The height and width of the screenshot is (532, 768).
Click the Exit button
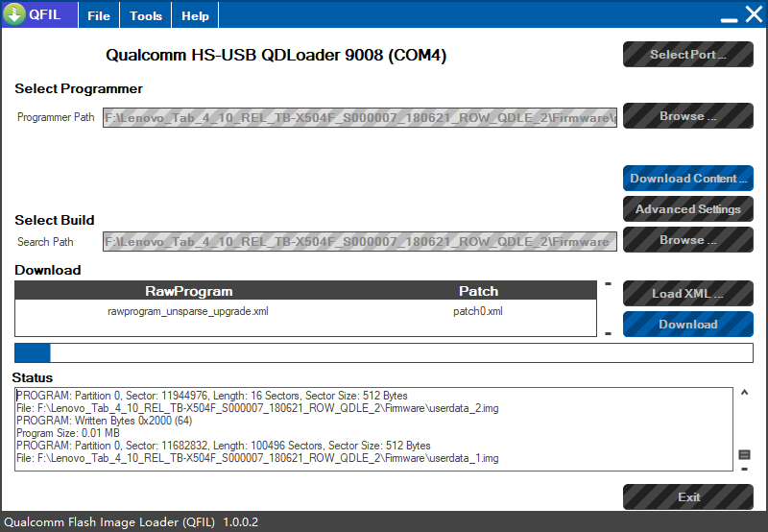point(687,497)
